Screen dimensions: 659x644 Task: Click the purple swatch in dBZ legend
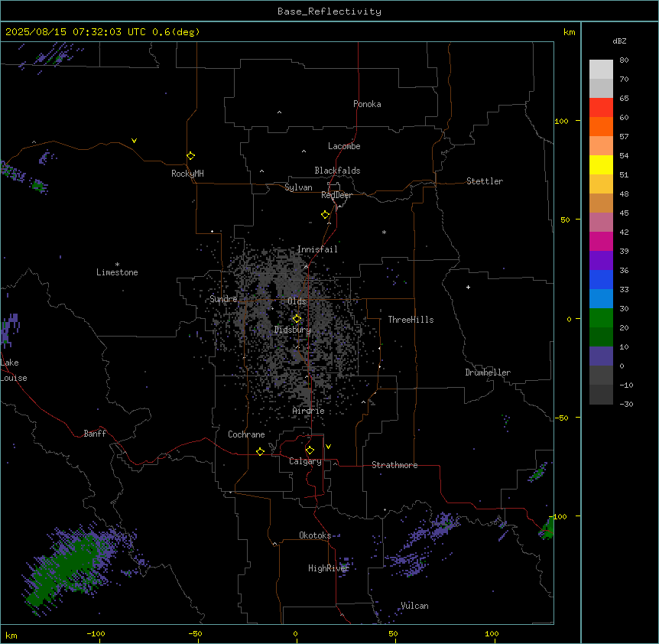pos(601,260)
